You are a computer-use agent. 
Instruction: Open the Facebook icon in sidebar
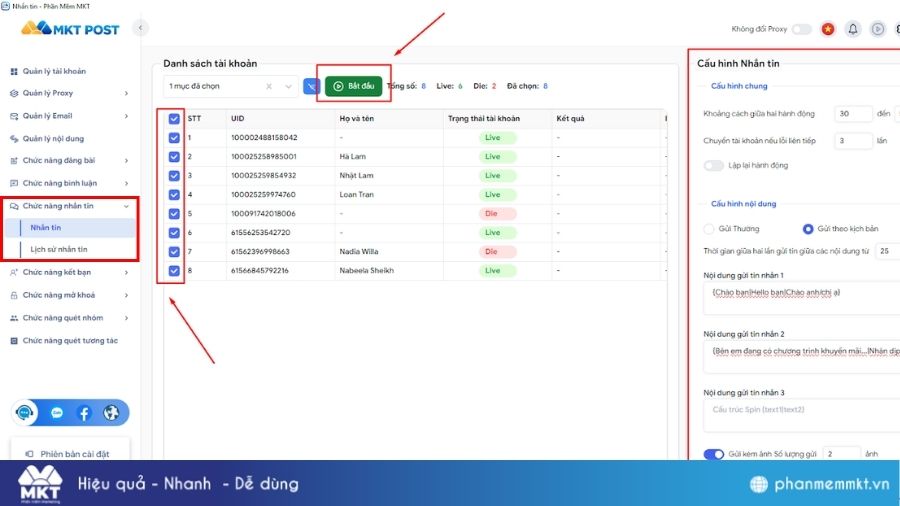(84, 413)
